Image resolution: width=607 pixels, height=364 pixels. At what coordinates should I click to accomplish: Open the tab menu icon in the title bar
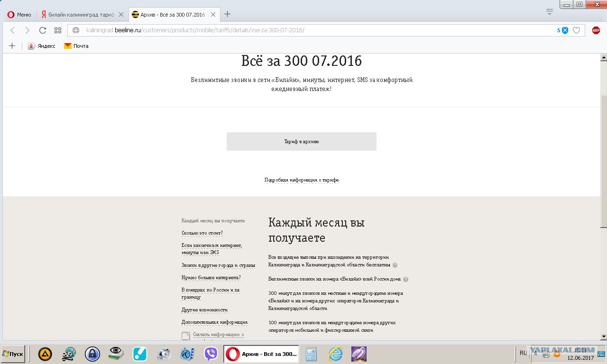point(550,11)
